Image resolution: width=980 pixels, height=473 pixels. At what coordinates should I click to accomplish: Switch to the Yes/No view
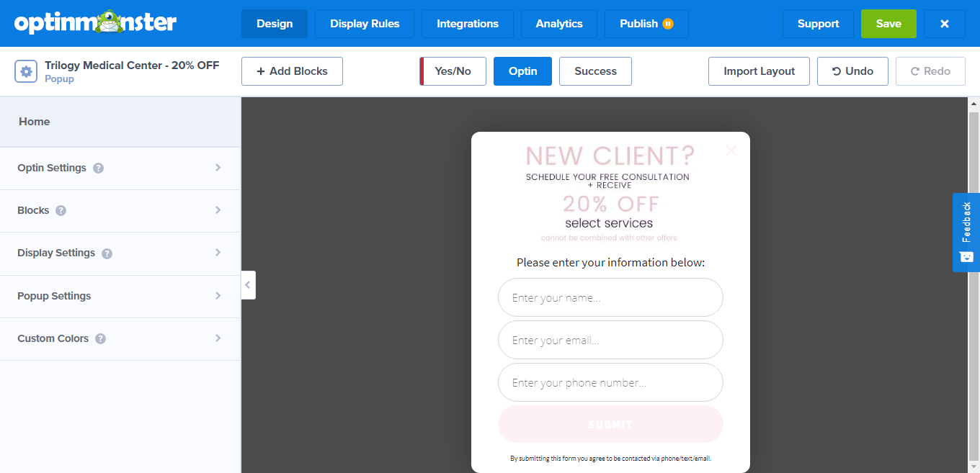click(453, 71)
